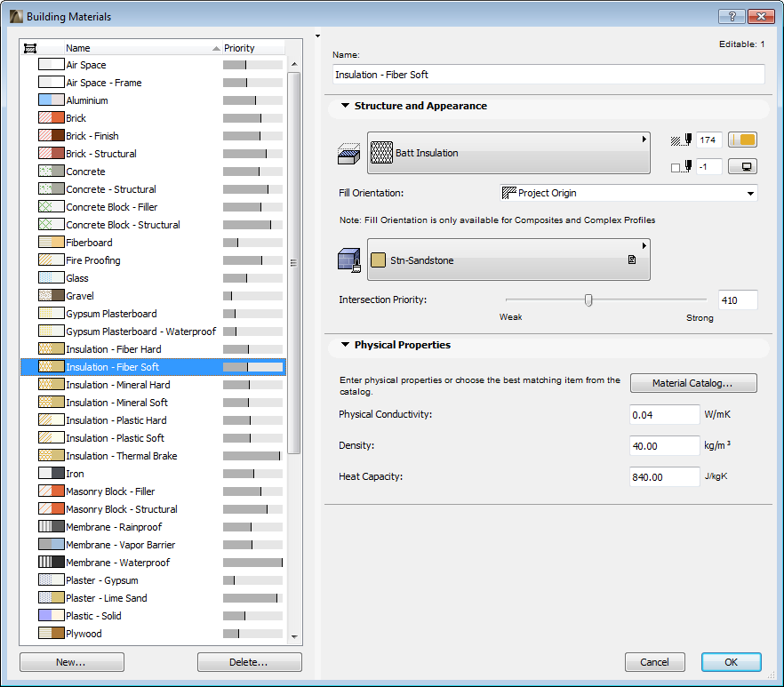Click the Brick - Finish swatch icon
Screen dimensions: 784x687
pyautogui.click(x=51, y=135)
